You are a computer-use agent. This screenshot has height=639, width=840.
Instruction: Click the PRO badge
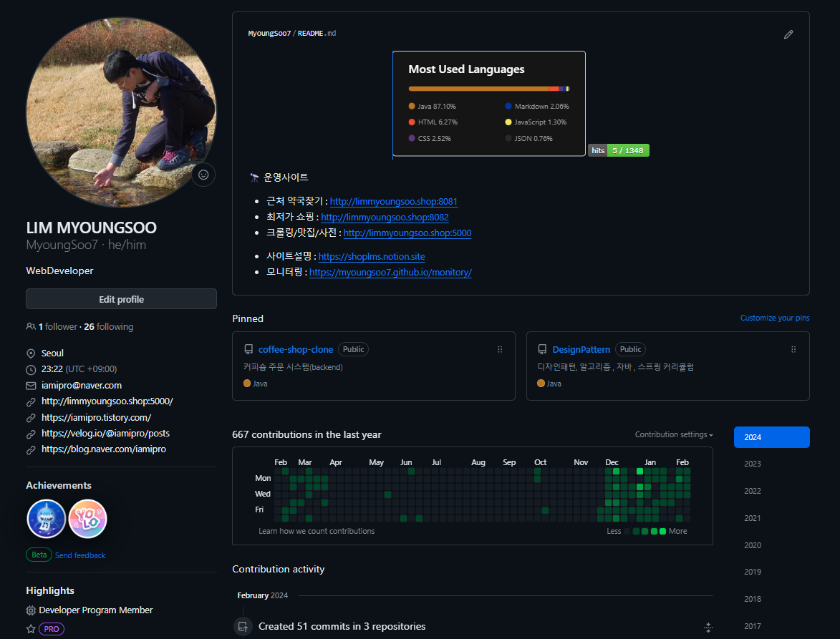coord(52,630)
